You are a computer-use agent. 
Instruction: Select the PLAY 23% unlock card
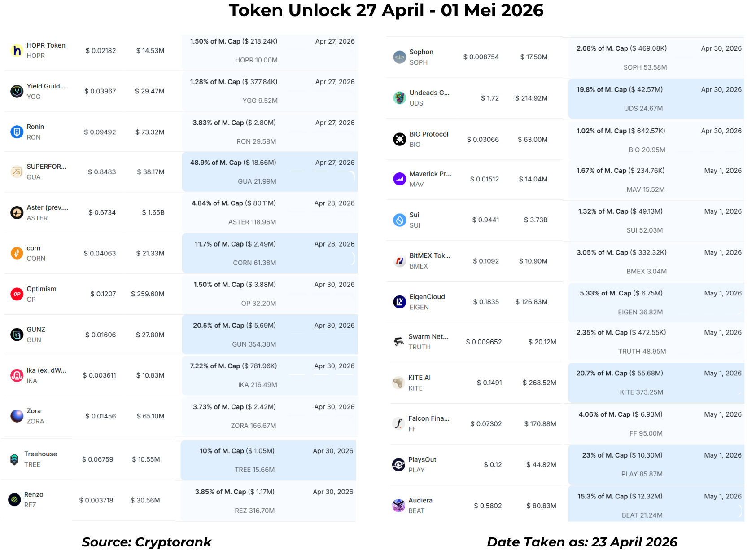coord(655,465)
